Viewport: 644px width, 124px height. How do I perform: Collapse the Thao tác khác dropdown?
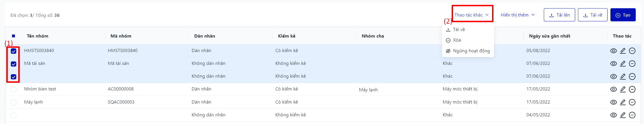click(472, 15)
